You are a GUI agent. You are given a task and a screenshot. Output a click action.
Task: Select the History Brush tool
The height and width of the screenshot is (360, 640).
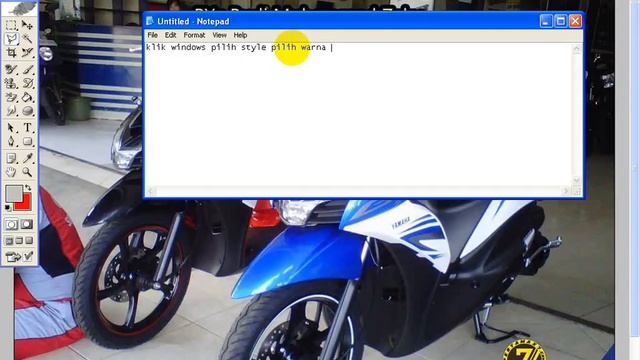pyautogui.click(x=27, y=84)
